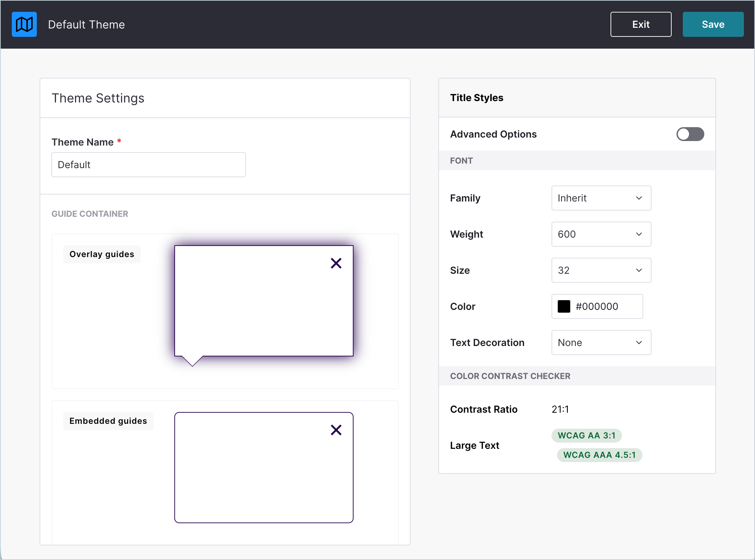Viewport: 755px width, 560px height.
Task: Click the Theme Name input field
Action: [x=148, y=165]
